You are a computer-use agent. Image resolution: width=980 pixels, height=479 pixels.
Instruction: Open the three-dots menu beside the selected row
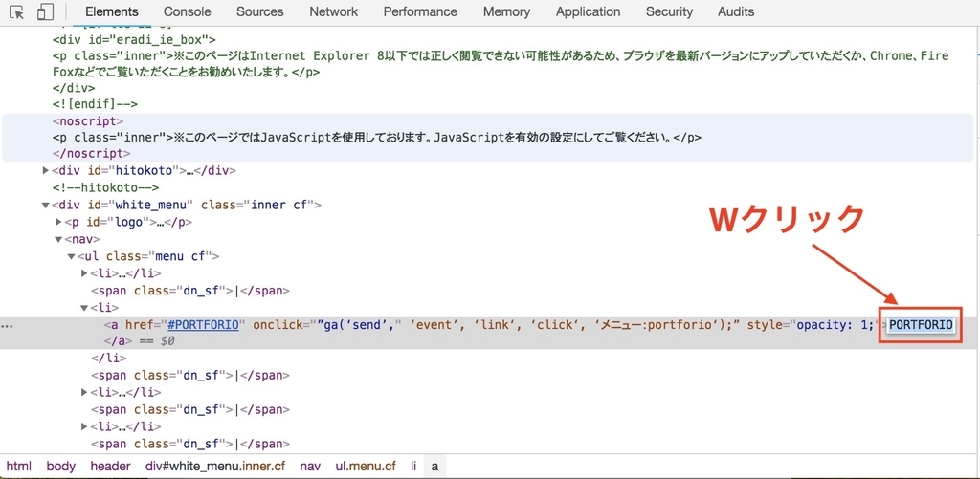click(8, 325)
